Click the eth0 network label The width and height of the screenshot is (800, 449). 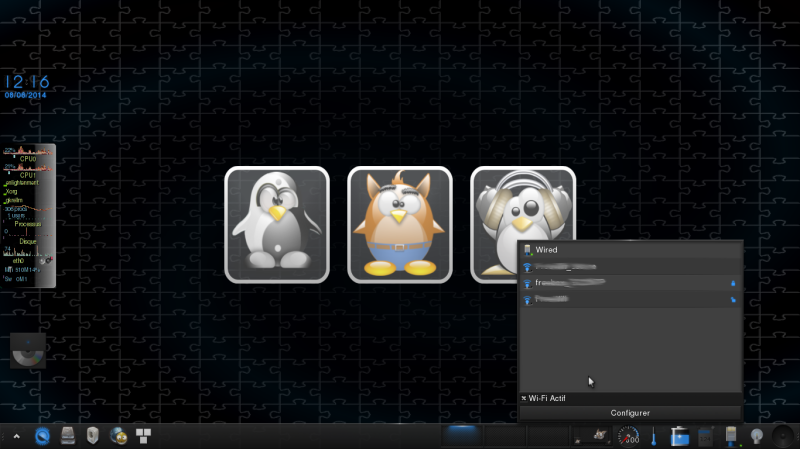coord(18,261)
